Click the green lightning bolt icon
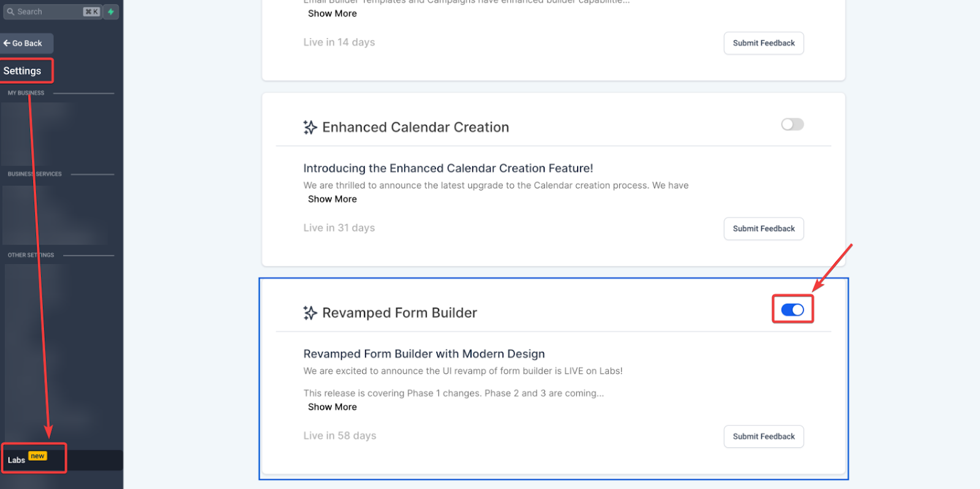 click(x=111, y=12)
